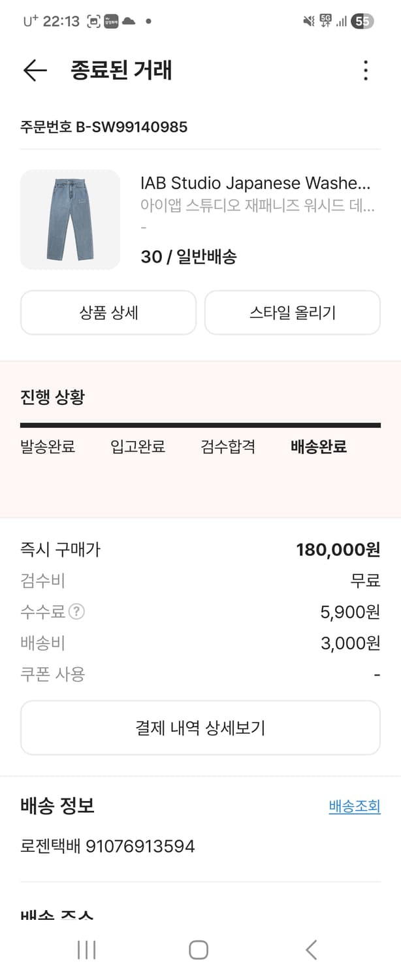Tap the battery level indicator showing 55
401x980 pixels.
tap(362, 21)
